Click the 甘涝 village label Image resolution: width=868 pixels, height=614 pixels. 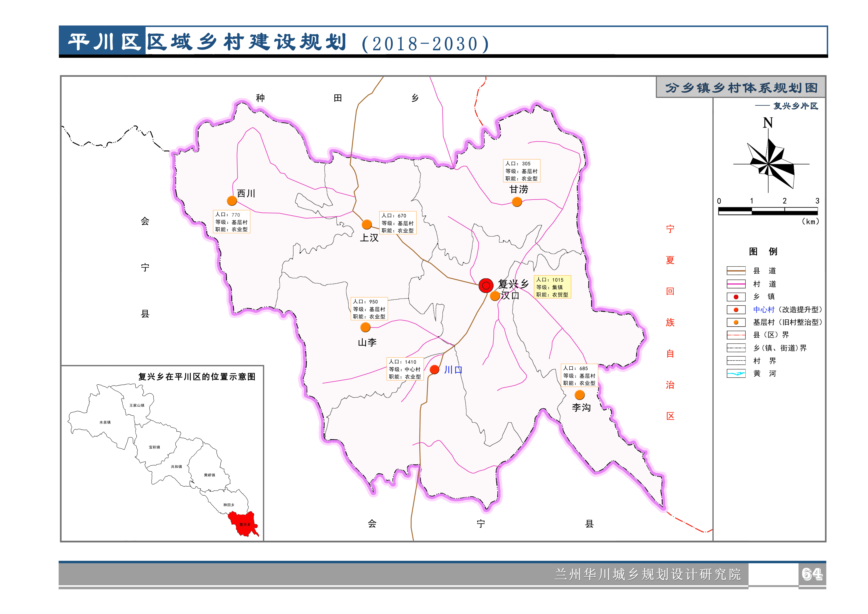pyautogui.click(x=519, y=189)
